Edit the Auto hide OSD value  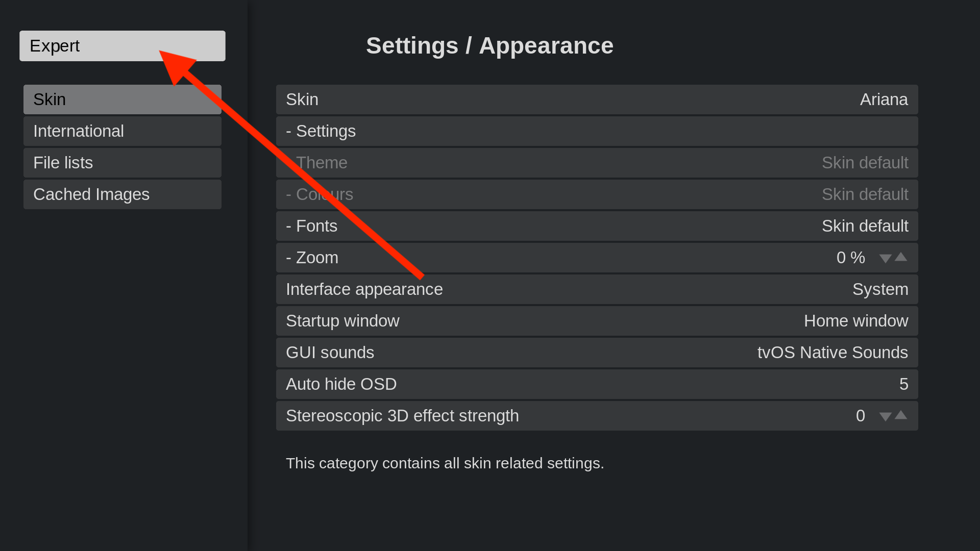tap(597, 384)
